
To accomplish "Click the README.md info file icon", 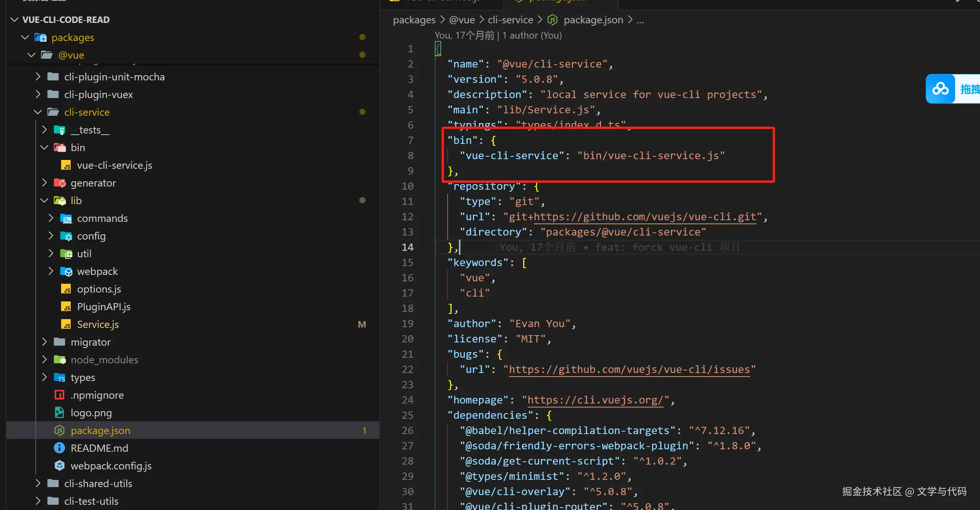I will point(59,448).
